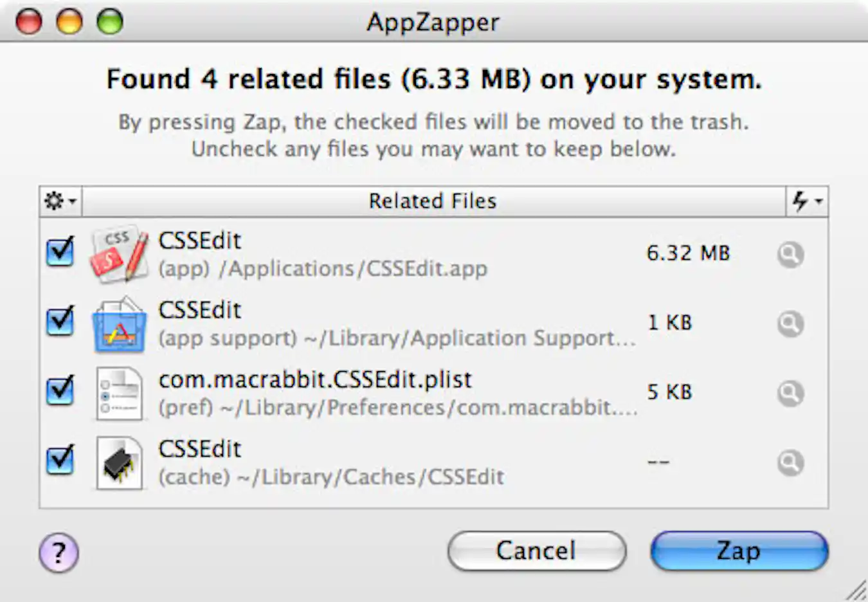The image size is (868, 602).
Task: Click the magnifier icon for the app support item
Action: 790,324
